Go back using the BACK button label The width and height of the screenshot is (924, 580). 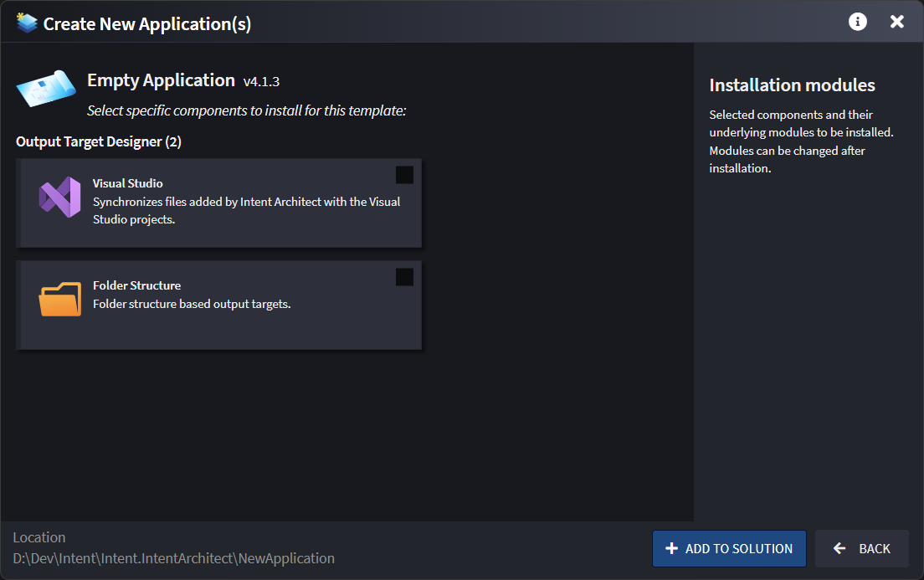(x=875, y=549)
